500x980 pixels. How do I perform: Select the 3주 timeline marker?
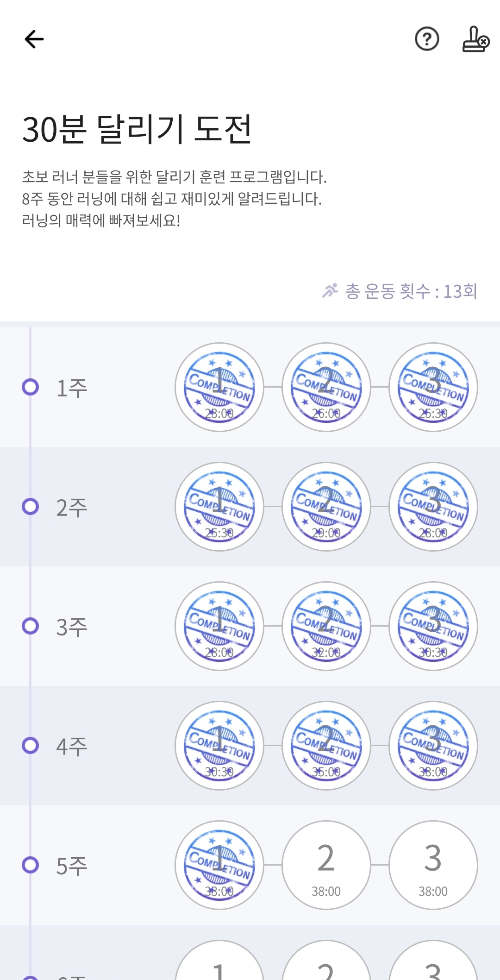pos(31,626)
